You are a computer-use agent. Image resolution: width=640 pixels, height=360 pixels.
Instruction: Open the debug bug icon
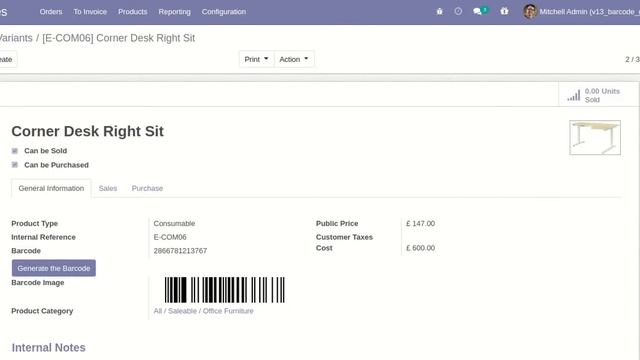click(x=440, y=11)
